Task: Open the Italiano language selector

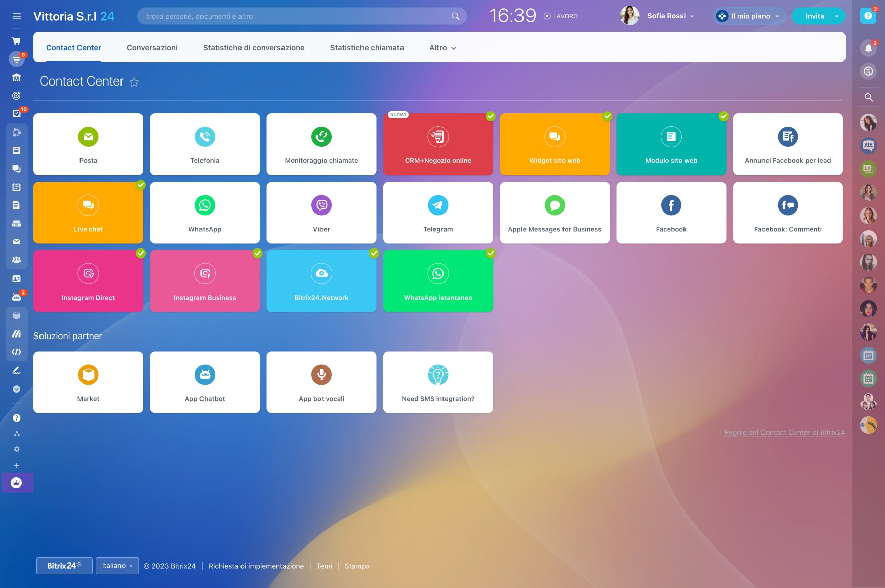Action: 117,566
